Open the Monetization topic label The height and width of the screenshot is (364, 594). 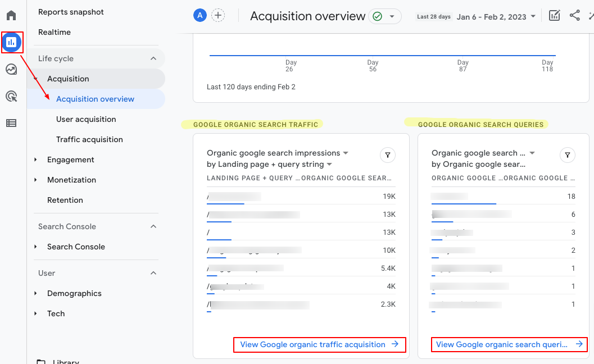[71, 180]
